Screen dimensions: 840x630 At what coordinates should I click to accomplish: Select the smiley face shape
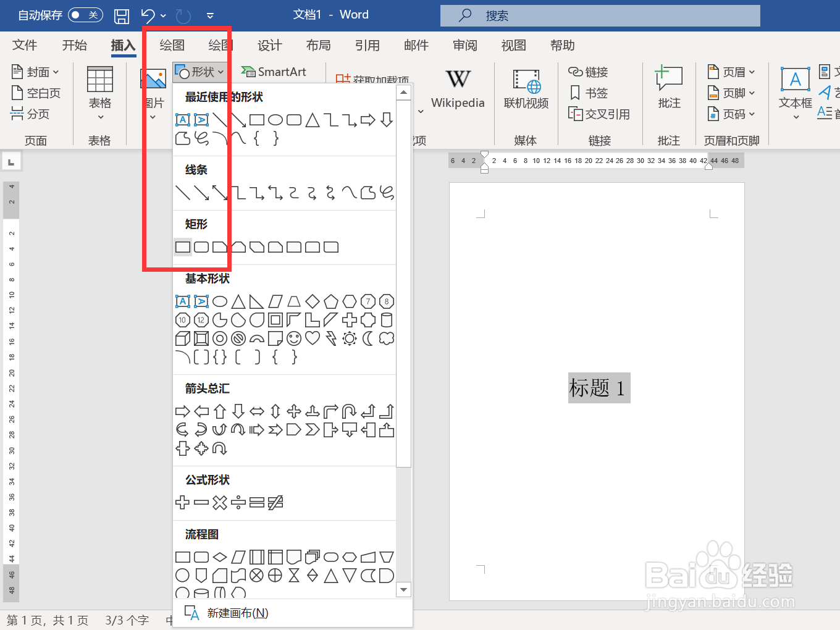(x=293, y=338)
